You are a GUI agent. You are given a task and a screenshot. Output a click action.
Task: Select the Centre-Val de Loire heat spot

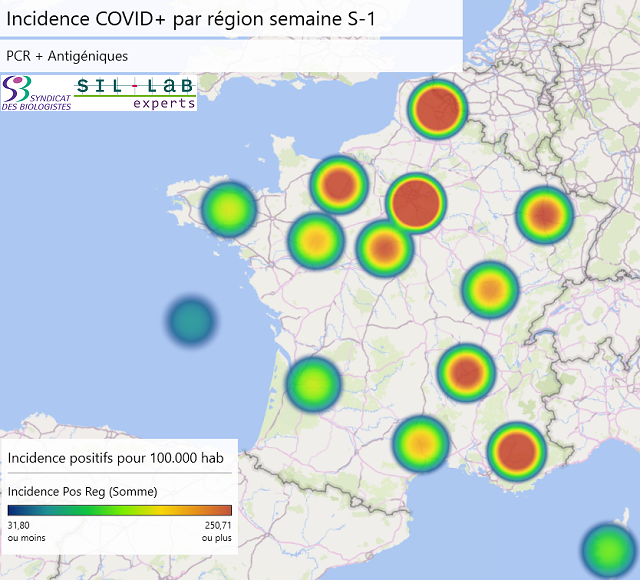coord(384,248)
